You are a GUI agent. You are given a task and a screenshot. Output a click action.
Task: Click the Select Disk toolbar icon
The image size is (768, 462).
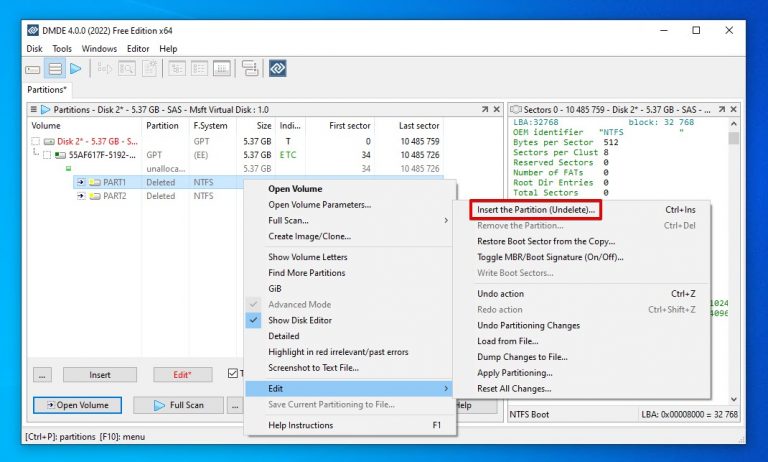pyautogui.click(x=33, y=69)
